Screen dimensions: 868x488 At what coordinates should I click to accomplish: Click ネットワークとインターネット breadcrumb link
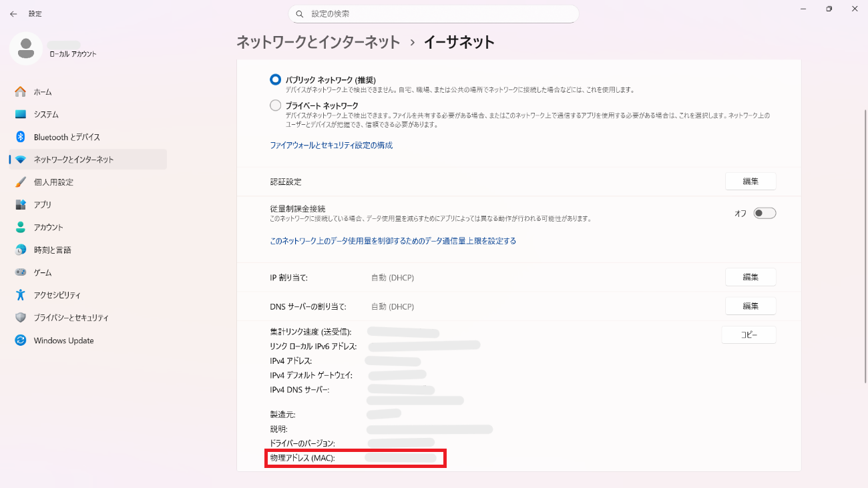tap(318, 42)
